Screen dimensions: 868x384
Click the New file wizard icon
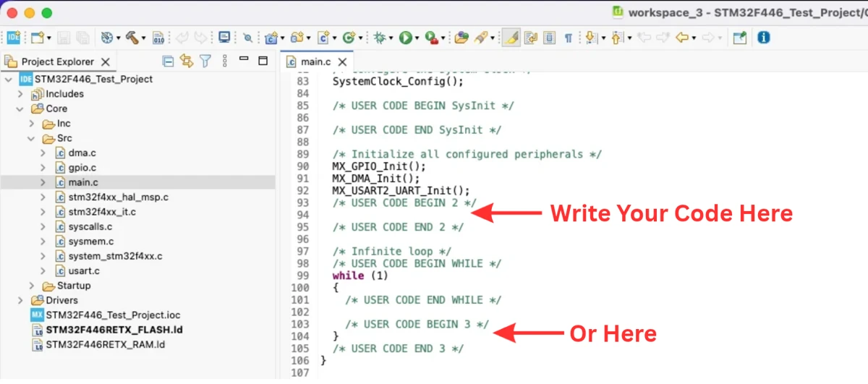pyautogui.click(x=37, y=38)
